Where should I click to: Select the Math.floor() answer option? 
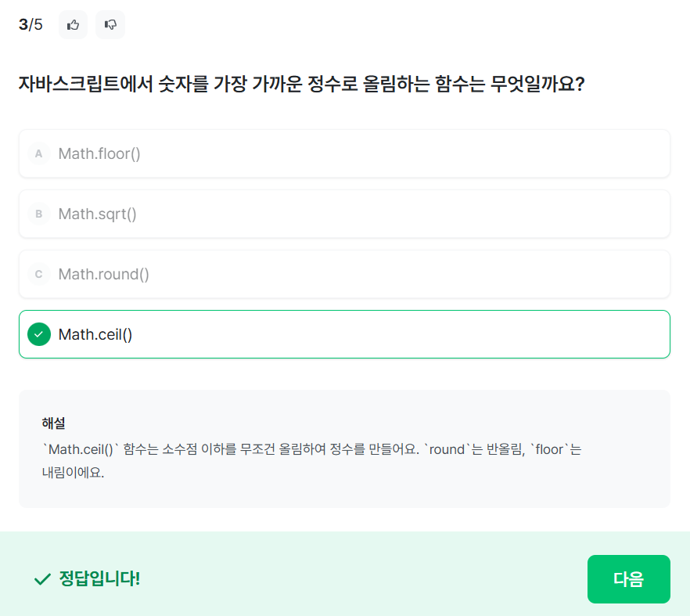point(344,153)
